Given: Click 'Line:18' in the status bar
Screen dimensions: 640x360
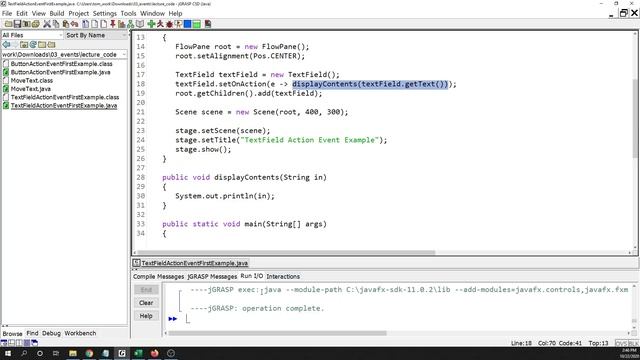Looking at the screenshot, I should (x=521, y=343).
